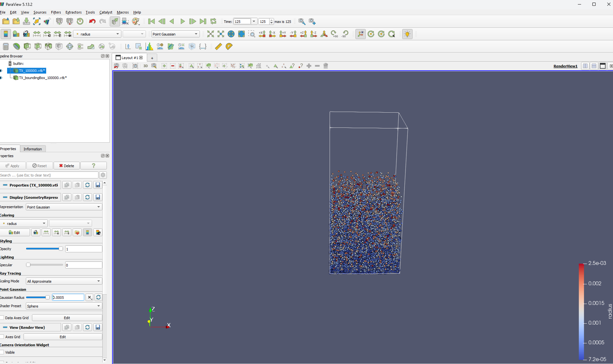613x364 pixels.
Task: Jump to the first frame
Action: [151, 21]
